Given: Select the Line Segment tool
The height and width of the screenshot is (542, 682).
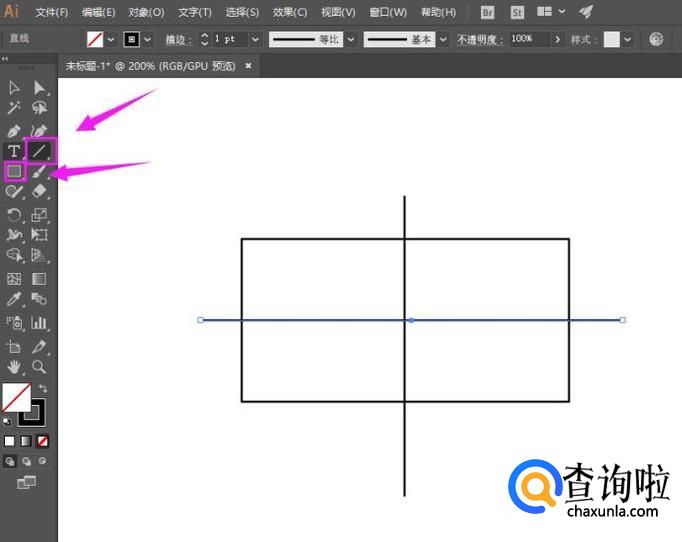Looking at the screenshot, I should [40, 151].
